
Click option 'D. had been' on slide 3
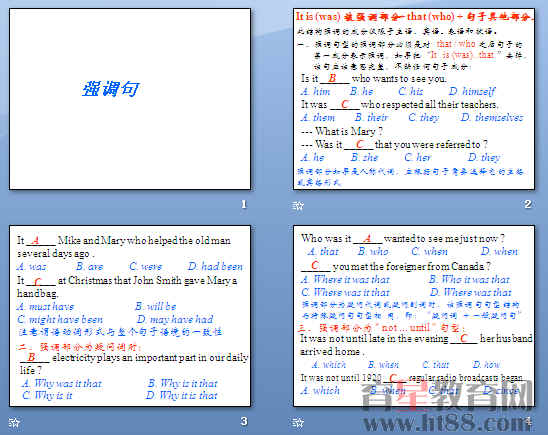click(x=215, y=267)
